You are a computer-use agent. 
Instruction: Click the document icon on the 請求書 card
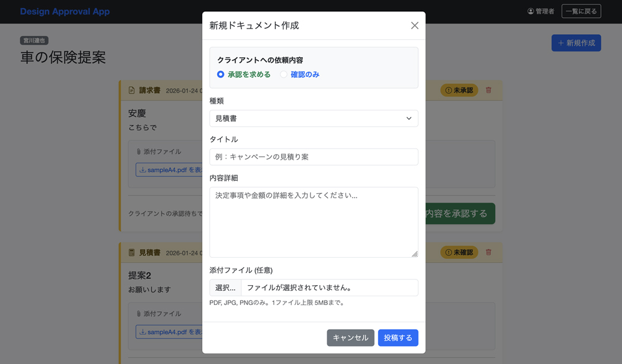coord(131,90)
